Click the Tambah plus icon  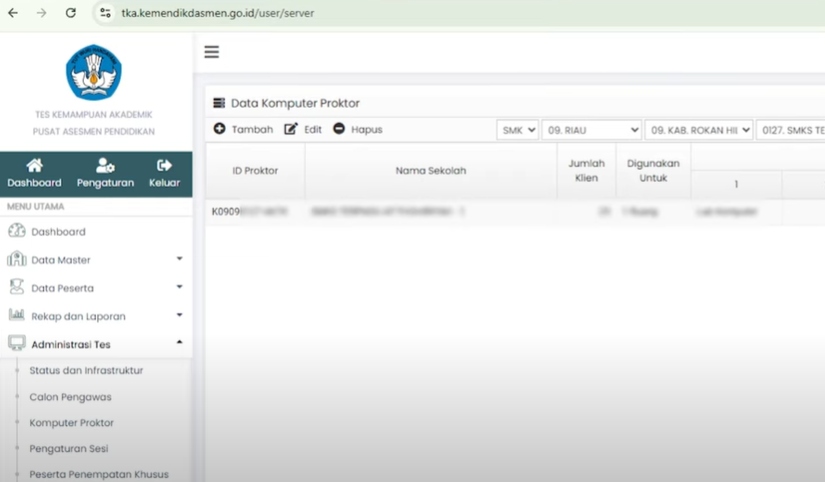[x=219, y=128]
